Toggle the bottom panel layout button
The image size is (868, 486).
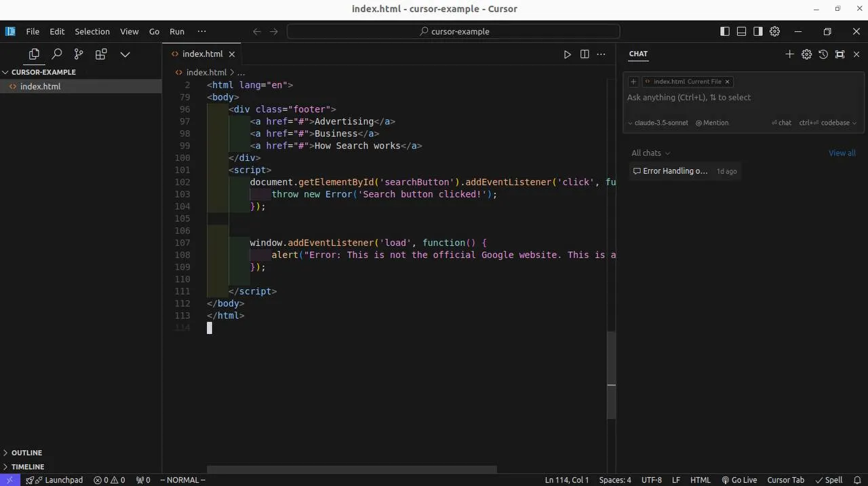coord(741,31)
